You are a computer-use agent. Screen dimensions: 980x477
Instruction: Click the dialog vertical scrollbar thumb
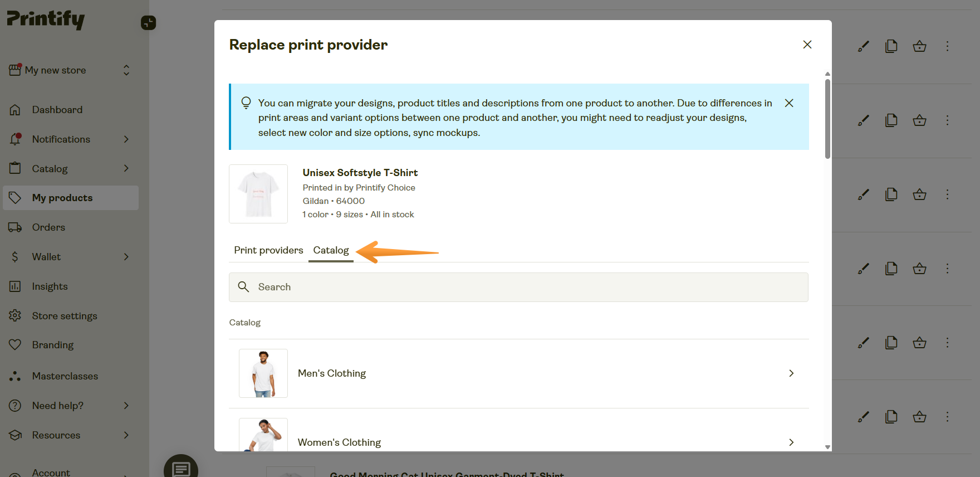[x=827, y=119]
